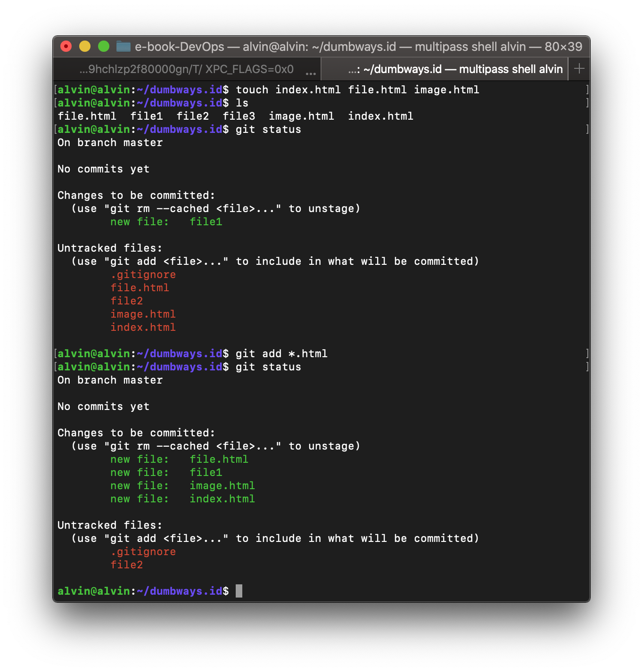643x672 pixels.
Task: Click the red '.gitignore' entry in last status
Action: (x=143, y=551)
